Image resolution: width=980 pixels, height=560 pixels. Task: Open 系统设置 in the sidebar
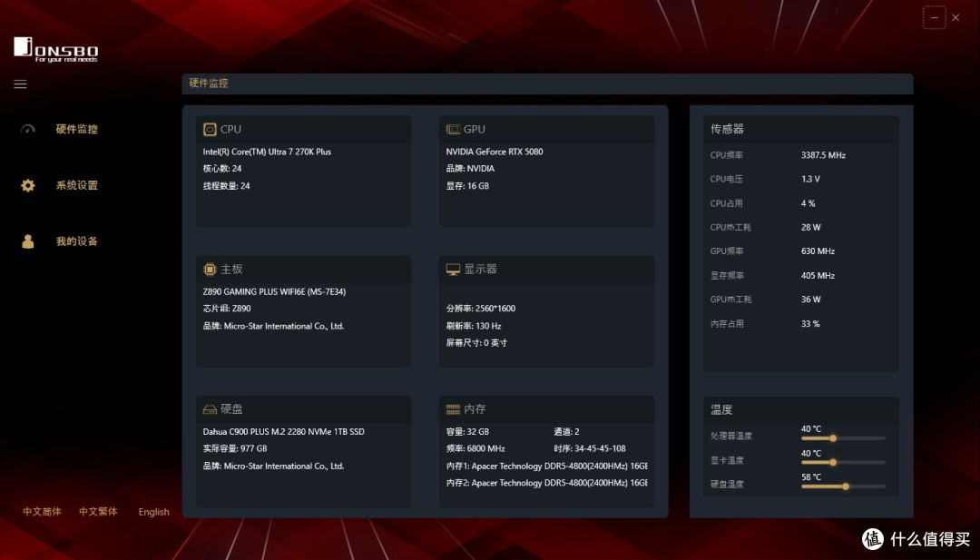(x=77, y=186)
